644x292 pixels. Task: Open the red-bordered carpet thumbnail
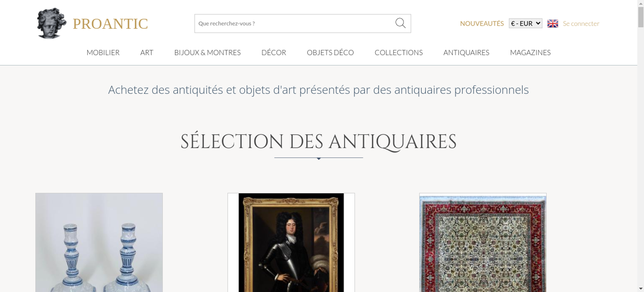(x=483, y=242)
